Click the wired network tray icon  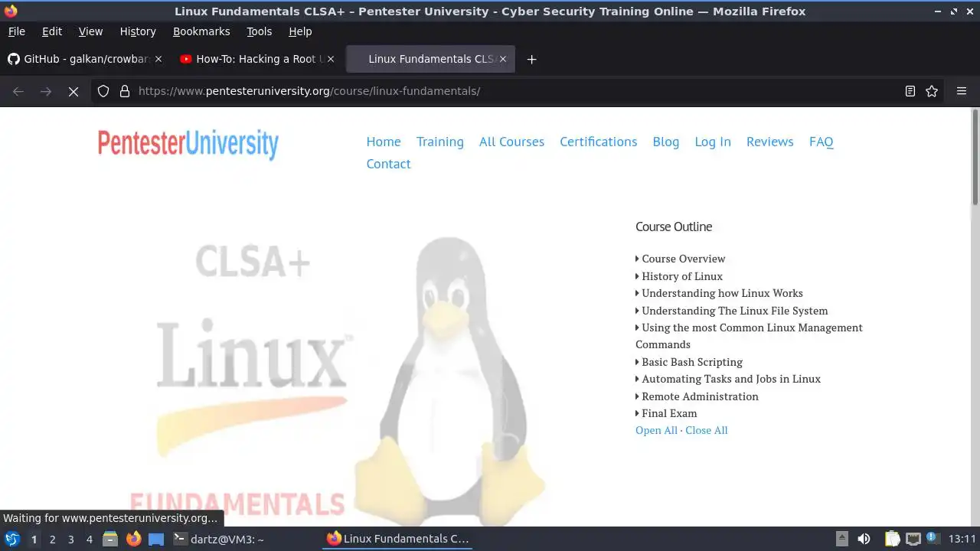click(913, 539)
